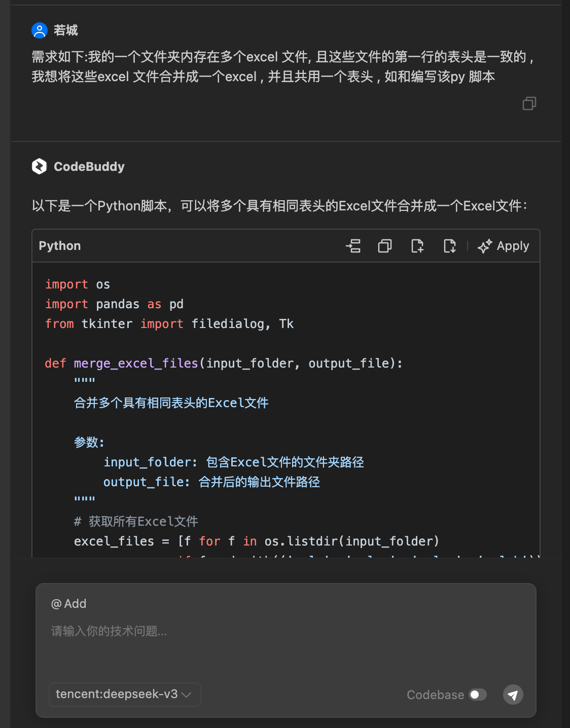Click the user avatar next to 若城

click(39, 30)
